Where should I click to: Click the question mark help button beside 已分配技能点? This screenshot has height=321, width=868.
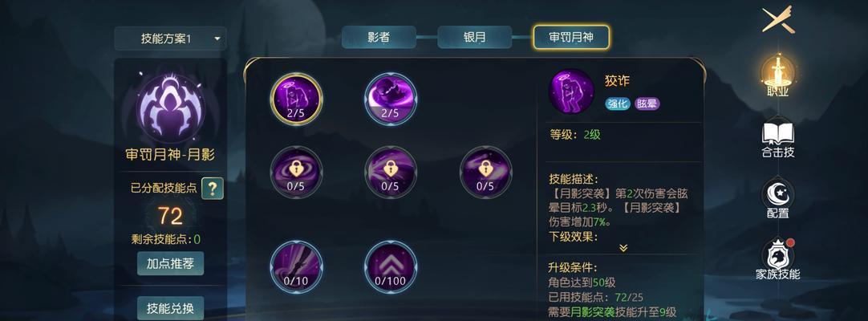tap(213, 189)
